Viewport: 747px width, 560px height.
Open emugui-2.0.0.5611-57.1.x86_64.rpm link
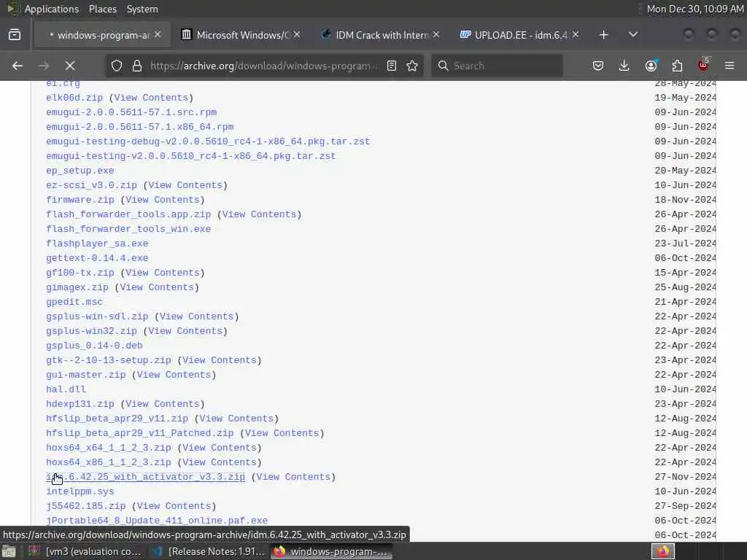140,127
